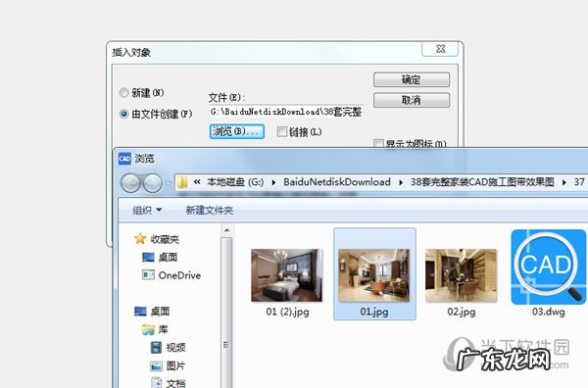The width and height of the screenshot is (588, 388).
Task: Select the 03.dwg CAD file icon
Action: click(548, 267)
